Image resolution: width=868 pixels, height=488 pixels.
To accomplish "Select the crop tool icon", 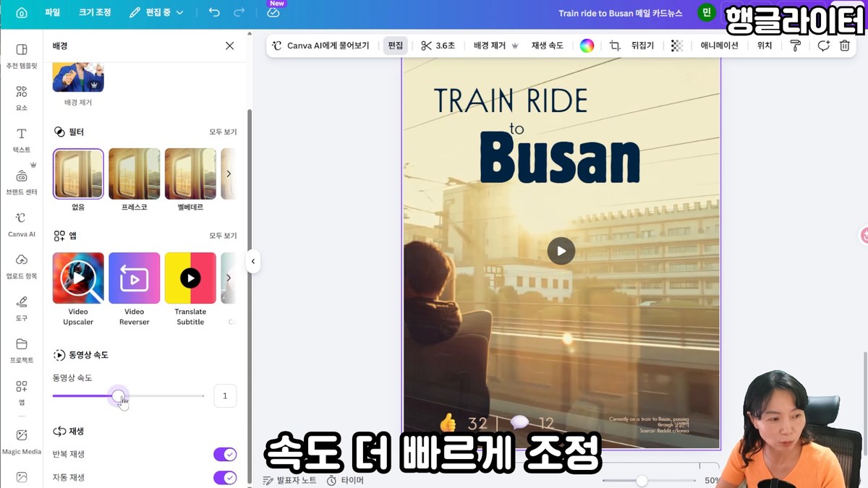I will coord(615,46).
